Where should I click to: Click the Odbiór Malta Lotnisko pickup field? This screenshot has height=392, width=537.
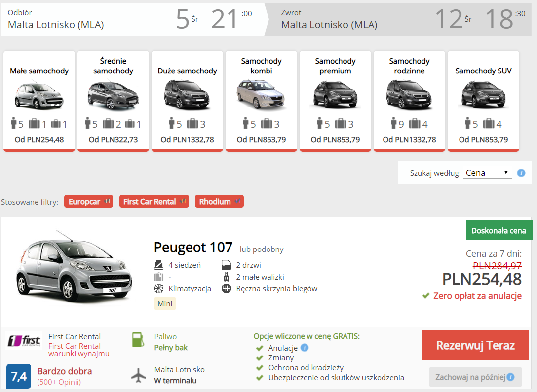[56, 20]
